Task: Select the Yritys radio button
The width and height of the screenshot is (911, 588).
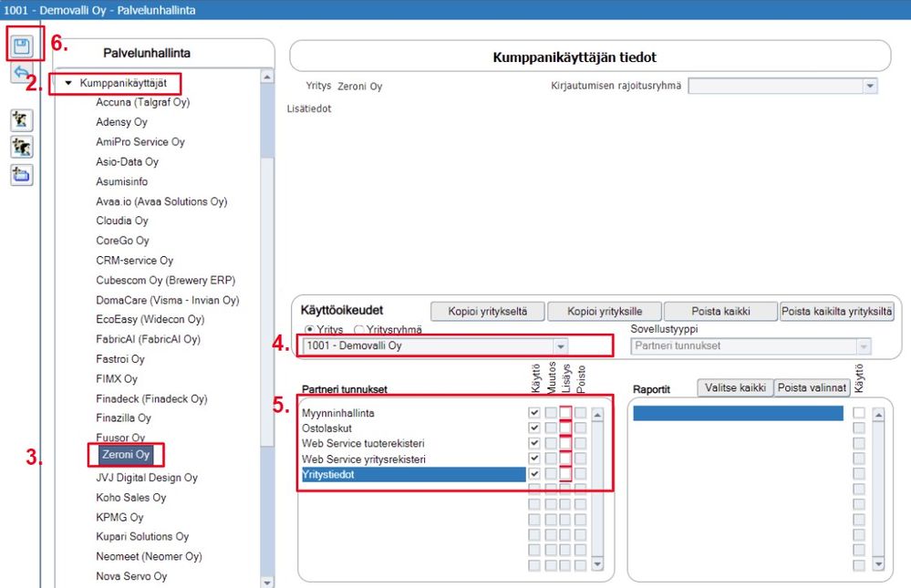Action: (310, 329)
